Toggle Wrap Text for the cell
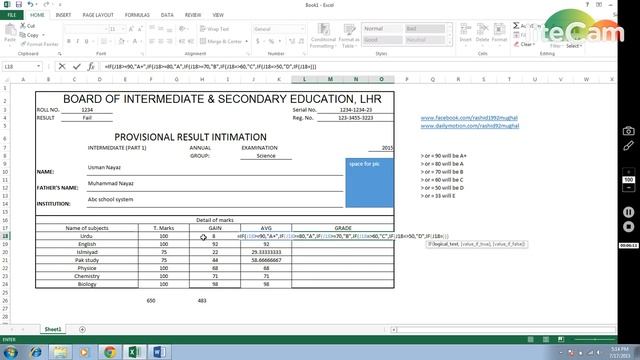This screenshot has height=360, width=640. point(214,29)
